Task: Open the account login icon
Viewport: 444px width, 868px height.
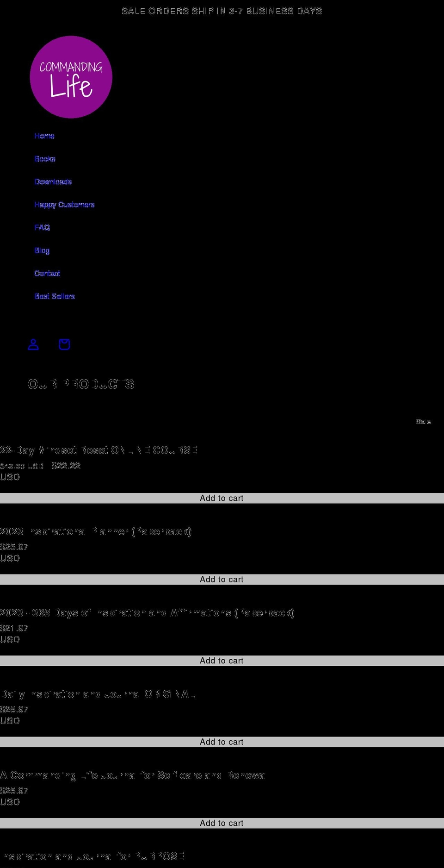Action: pyautogui.click(x=33, y=344)
